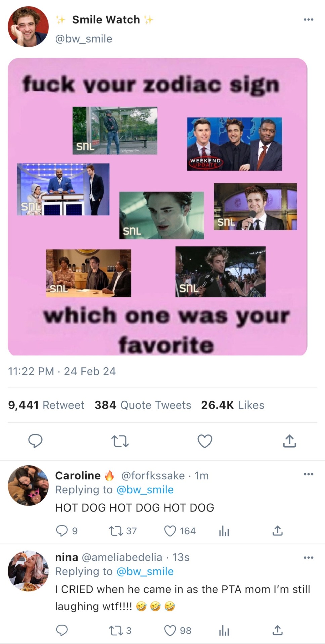Open the 9,441 Retweet list
This screenshot has width=325, height=644.
click(x=46, y=405)
